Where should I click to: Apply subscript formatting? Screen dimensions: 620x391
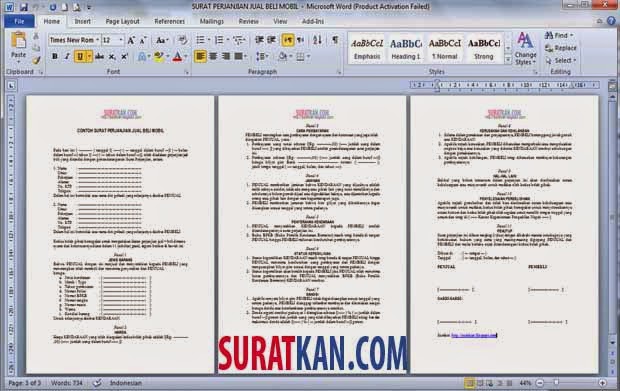112,57
